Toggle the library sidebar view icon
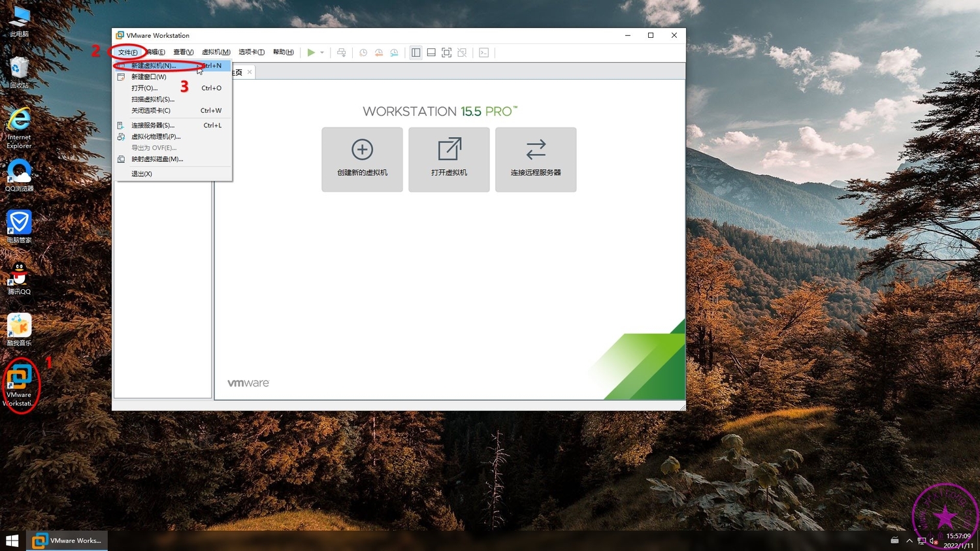The image size is (980, 551). point(416,52)
